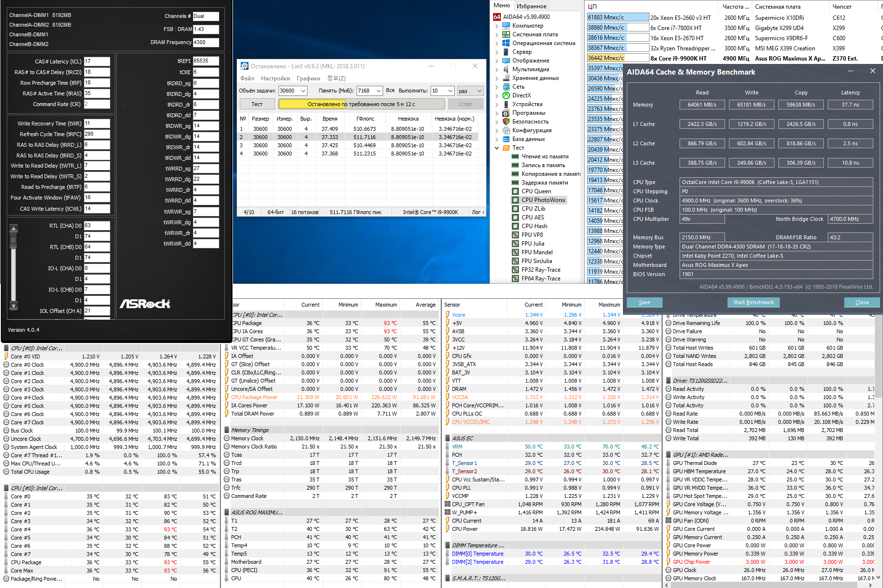Expand the Конфигурация tree node
883x588 pixels.
click(x=497, y=130)
